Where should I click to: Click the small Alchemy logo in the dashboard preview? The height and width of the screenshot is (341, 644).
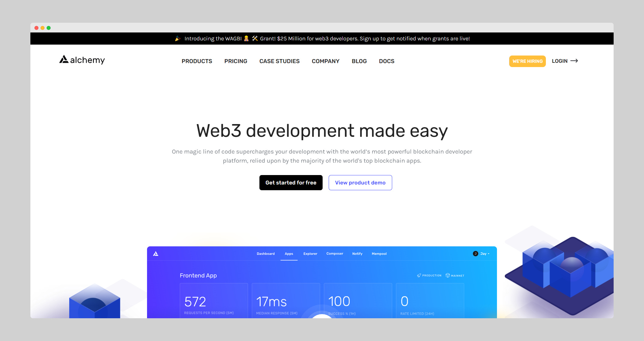click(x=156, y=254)
